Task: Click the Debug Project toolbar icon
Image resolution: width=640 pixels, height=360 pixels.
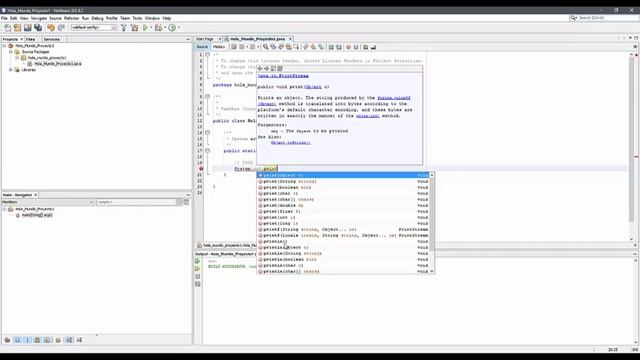Action: tap(158, 28)
